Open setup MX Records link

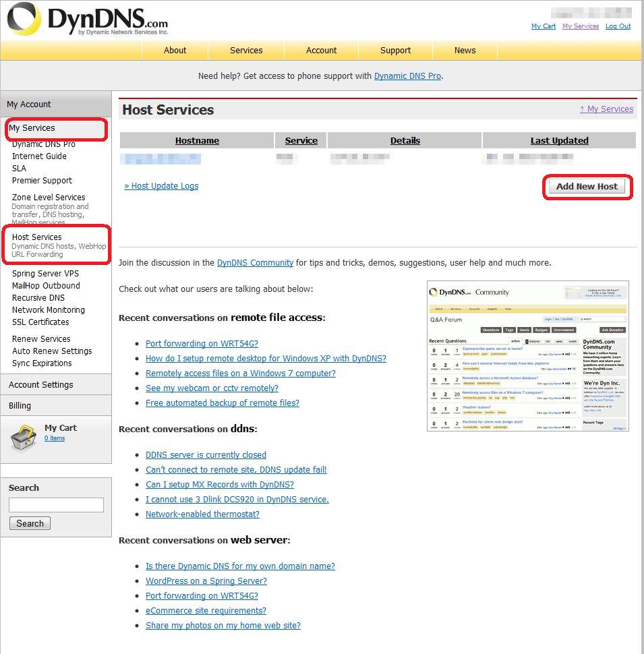coord(220,485)
